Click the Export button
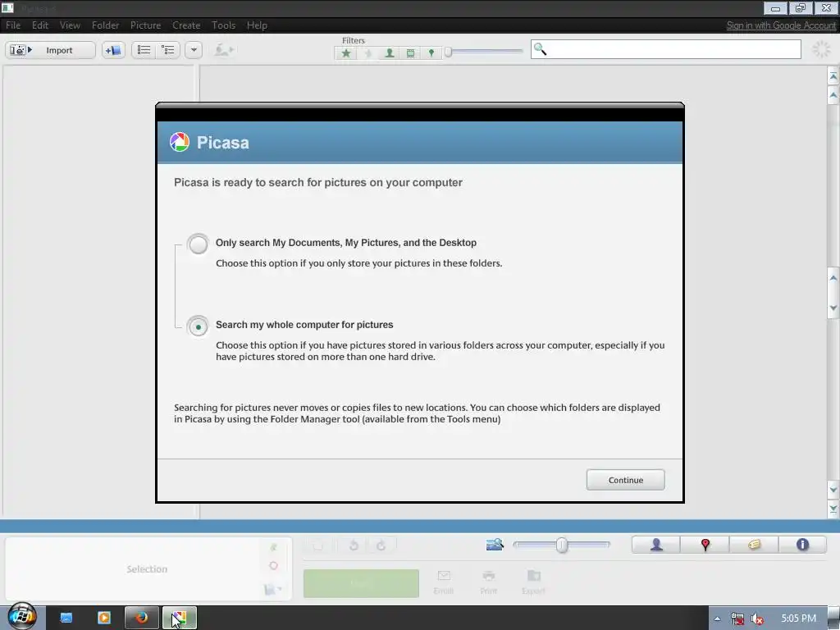Image resolution: width=840 pixels, height=630 pixels. 533,582
